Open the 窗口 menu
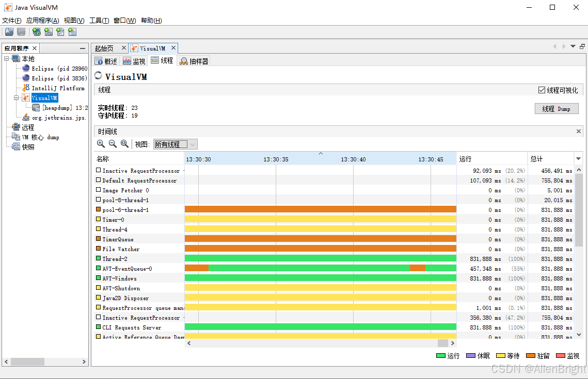Screen dimensions: 588x379 [x=125, y=20]
